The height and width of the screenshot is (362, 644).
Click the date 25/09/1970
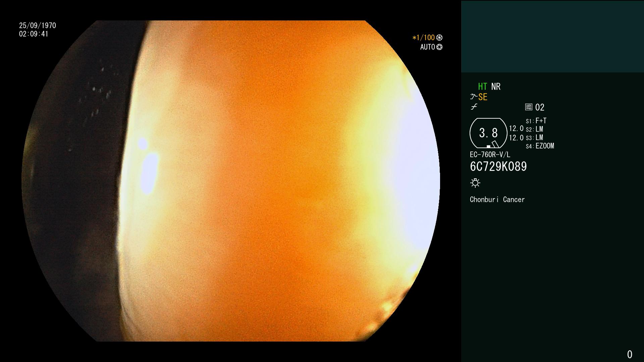coord(38,25)
